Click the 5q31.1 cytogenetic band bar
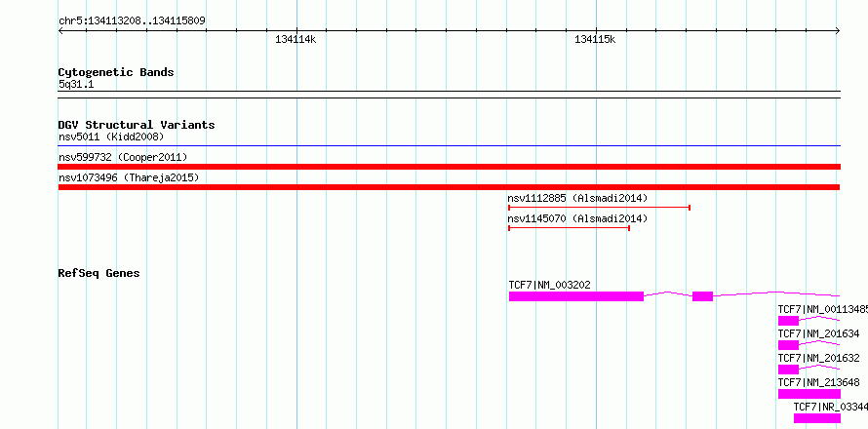The height and width of the screenshot is (429, 868). click(449, 95)
